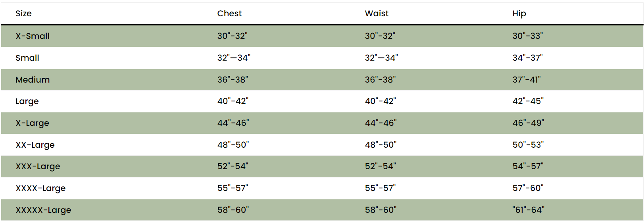Click the Large hip measurement 42"-45"

coord(528,101)
